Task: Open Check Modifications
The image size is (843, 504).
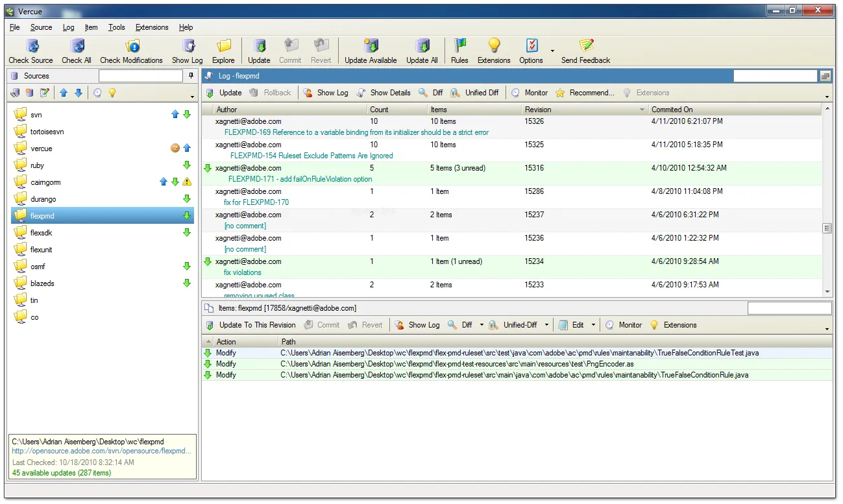Action: pyautogui.click(x=132, y=49)
